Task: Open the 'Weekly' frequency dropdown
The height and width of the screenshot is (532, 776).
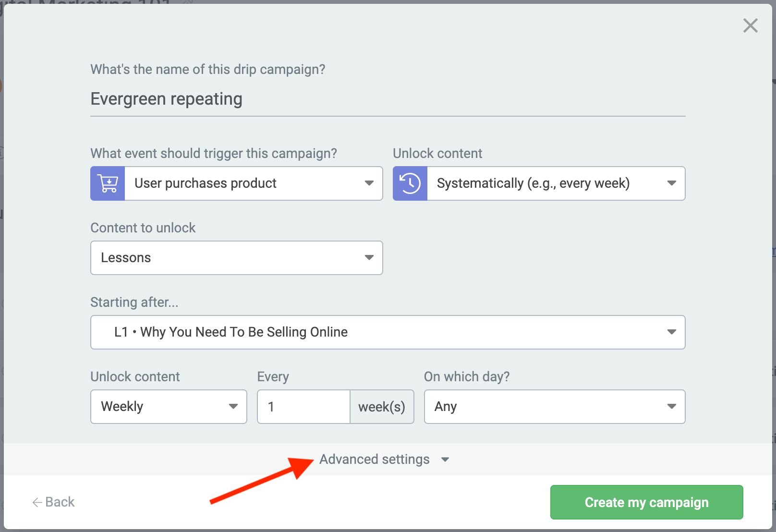Action: click(169, 407)
